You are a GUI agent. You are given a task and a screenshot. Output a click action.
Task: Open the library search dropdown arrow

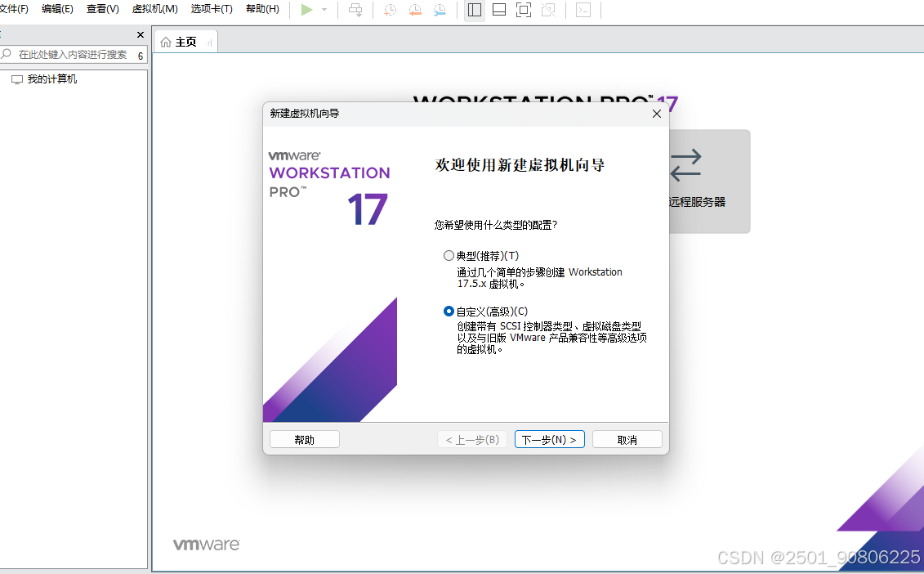[x=141, y=56]
